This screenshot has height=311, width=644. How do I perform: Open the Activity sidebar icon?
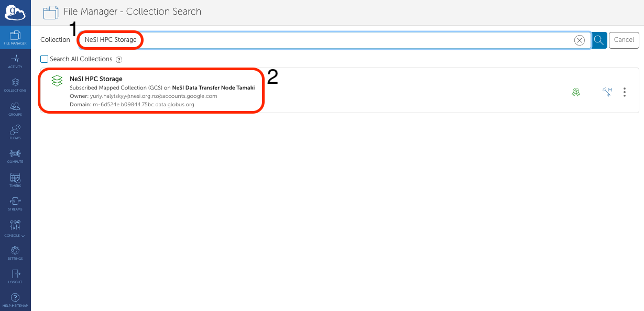[15, 61]
